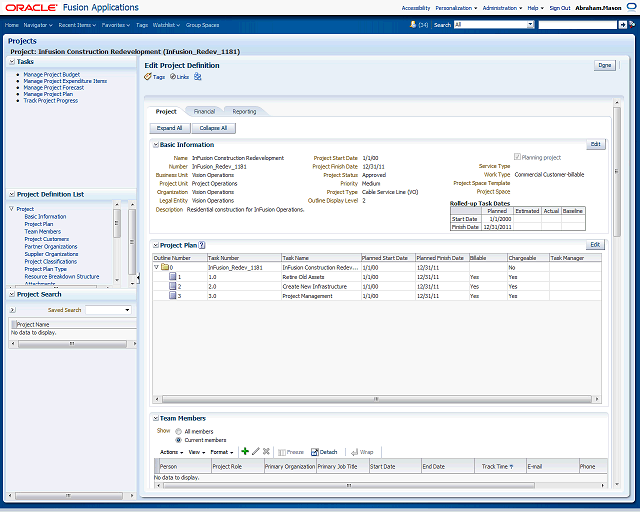Select the All members radio button
This screenshot has width=640, height=512.
[x=178, y=431]
